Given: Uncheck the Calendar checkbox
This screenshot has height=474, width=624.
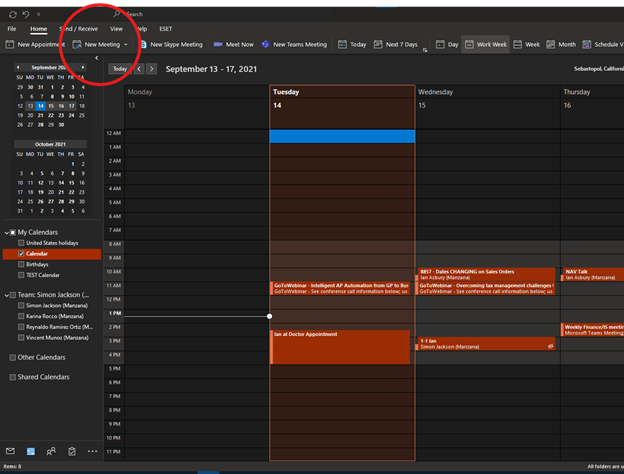Looking at the screenshot, I should [x=21, y=254].
